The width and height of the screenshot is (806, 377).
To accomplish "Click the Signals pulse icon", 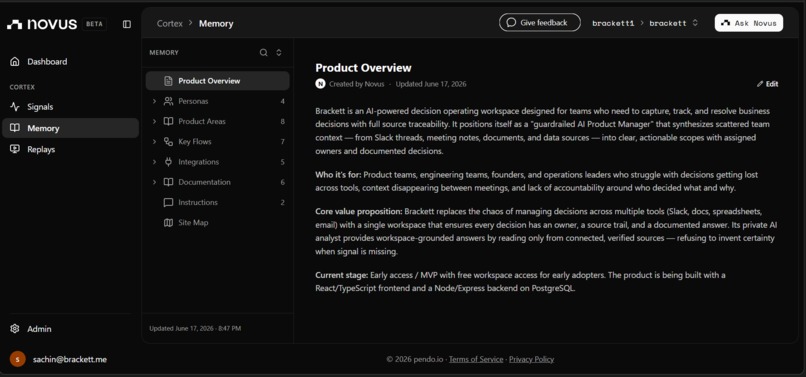I will pyautogui.click(x=15, y=107).
